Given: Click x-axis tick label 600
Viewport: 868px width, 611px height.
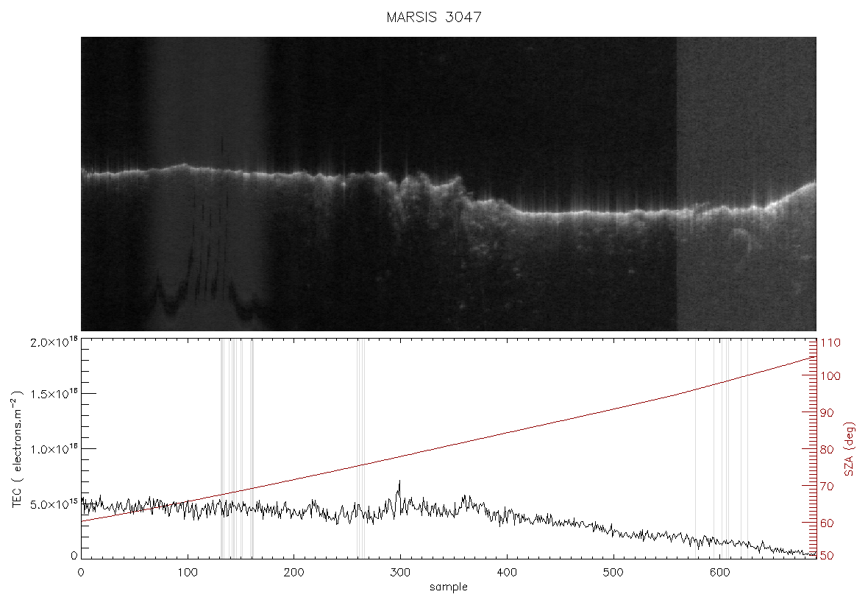Looking at the screenshot, I should [719, 572].
